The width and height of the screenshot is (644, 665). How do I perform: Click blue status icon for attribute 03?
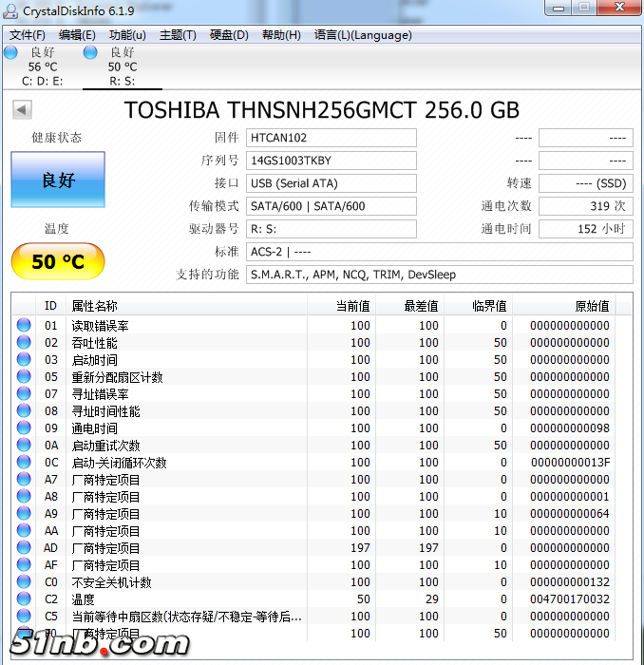click(x=24, y=359)
